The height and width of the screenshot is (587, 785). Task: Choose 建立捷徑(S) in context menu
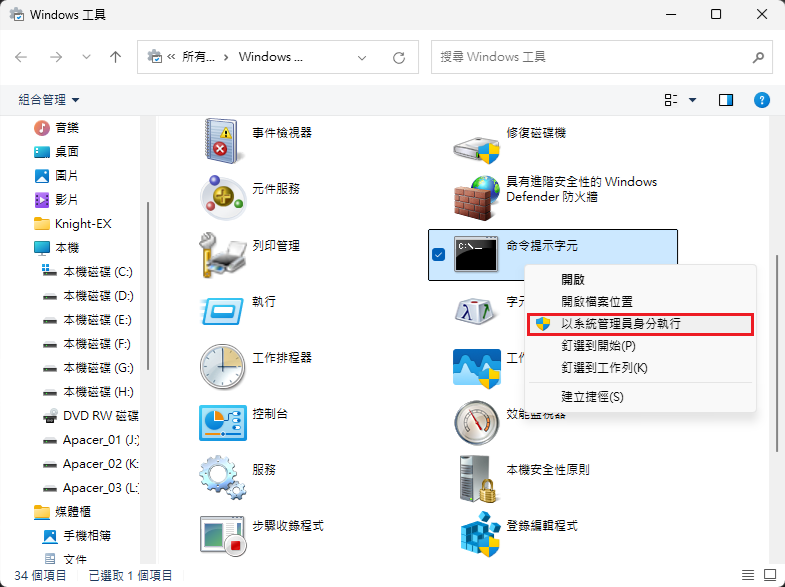pyautogui.click(x=640, y=397)
